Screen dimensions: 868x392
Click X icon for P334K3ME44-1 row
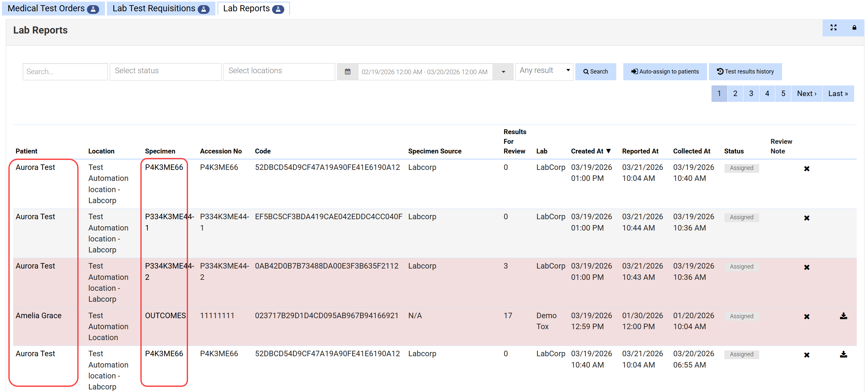coord(806,218)
